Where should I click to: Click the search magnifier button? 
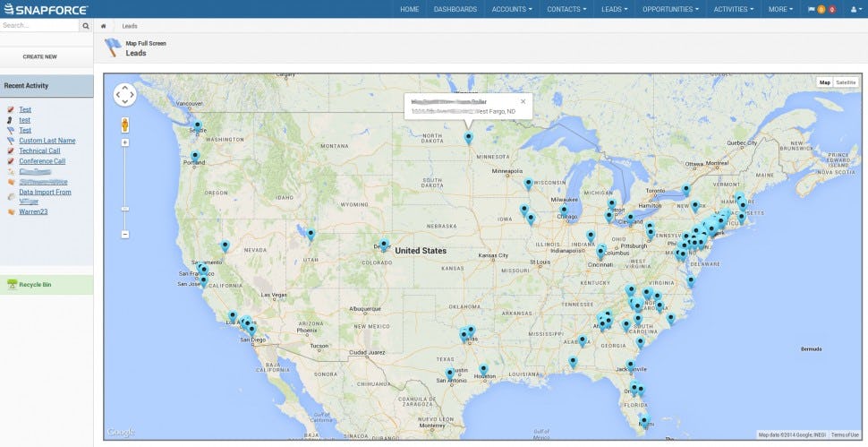(86, 25)
